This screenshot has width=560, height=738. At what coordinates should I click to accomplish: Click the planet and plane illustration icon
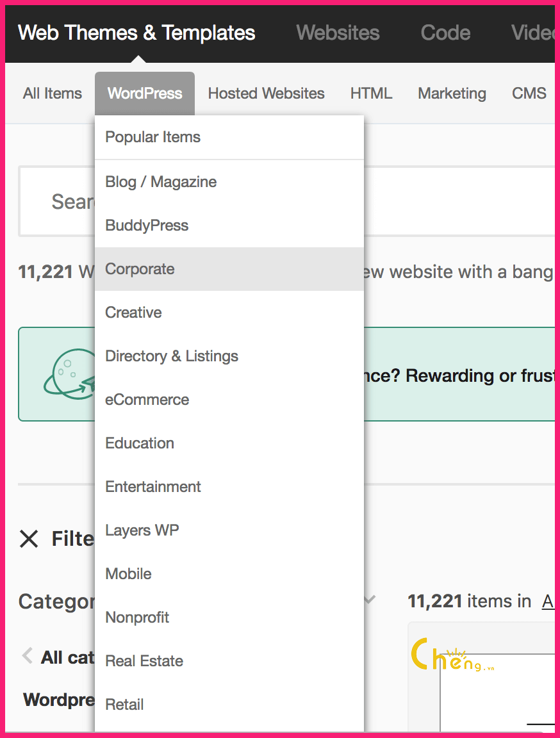click(x=69, y=374)
